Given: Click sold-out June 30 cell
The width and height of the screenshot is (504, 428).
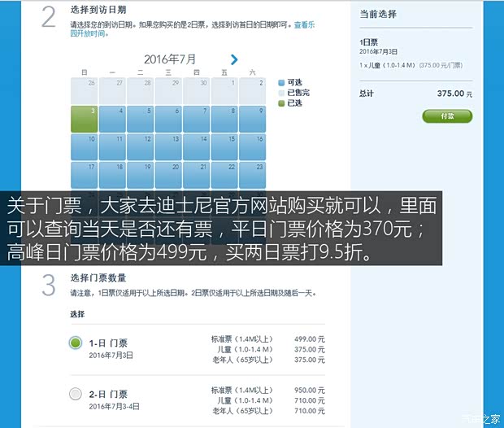Looking at the screenshot, I should point(197,91).
